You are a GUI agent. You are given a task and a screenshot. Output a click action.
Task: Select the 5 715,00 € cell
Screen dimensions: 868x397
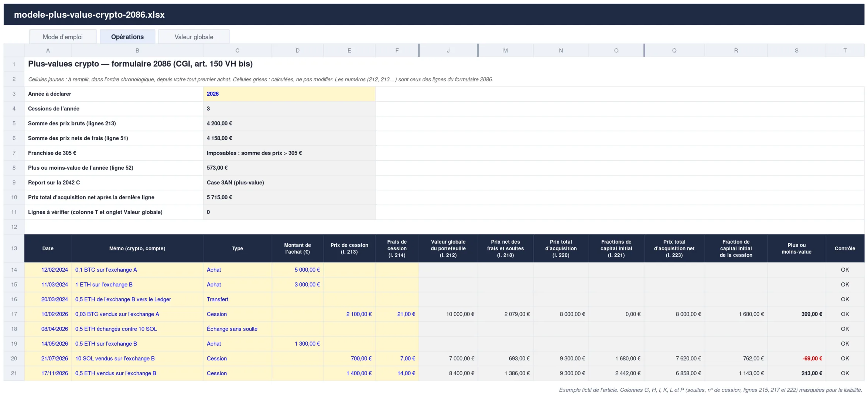[289, 197]
